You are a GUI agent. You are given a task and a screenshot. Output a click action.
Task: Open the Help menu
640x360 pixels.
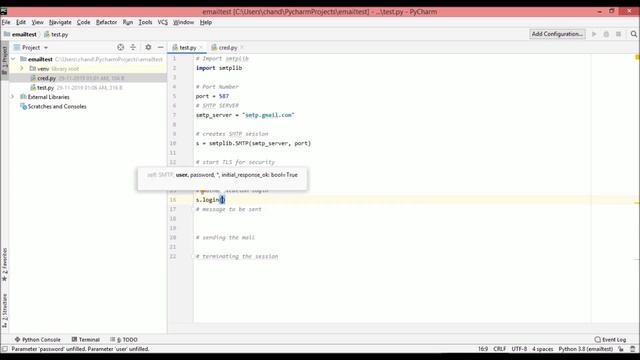coord(206,22)
